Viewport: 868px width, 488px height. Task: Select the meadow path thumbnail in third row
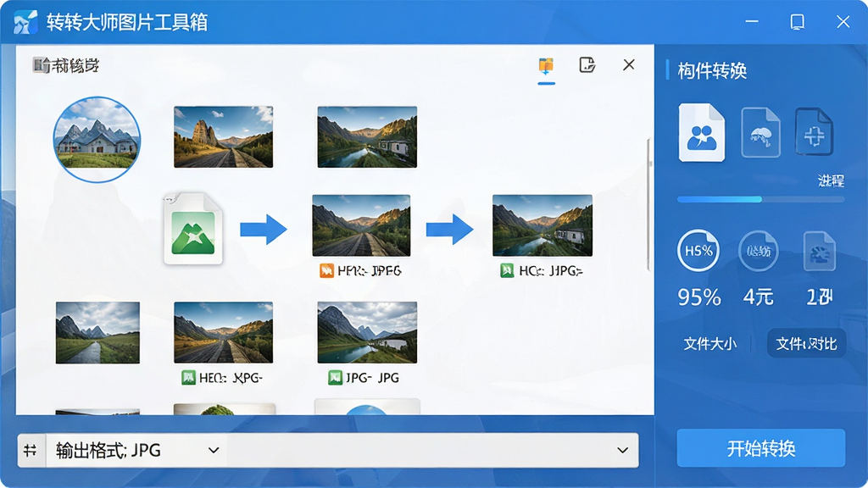[x=97, y=332]
